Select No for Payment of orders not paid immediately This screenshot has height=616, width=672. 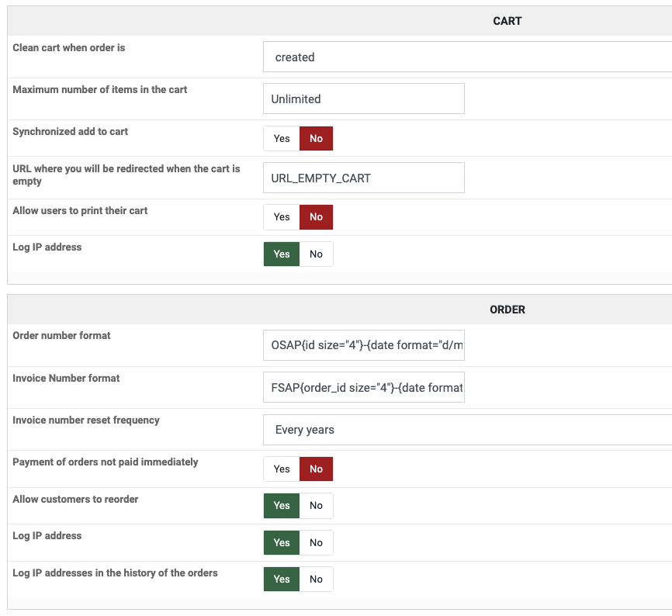click(316, 469)
